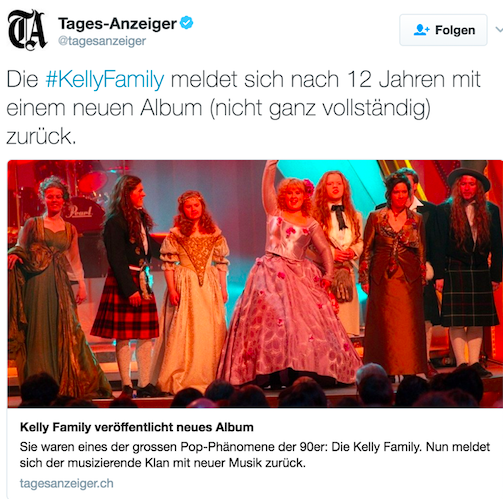Open the Tages-Anzeiger profile avatar logo
The height and width of the screenshot is (499, 503).
(27, 30)
